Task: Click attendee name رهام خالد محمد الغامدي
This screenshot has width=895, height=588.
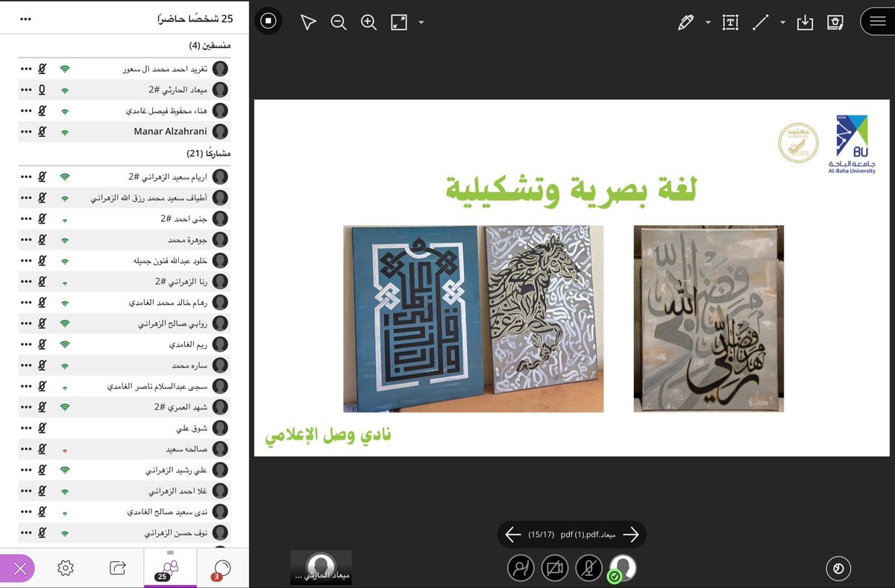Action: (169, 303)
